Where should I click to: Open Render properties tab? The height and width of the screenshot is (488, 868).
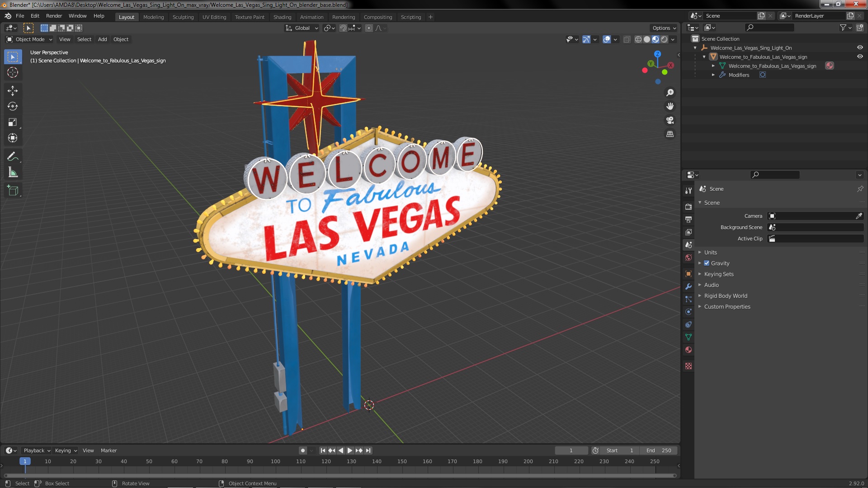coord(689,206)
